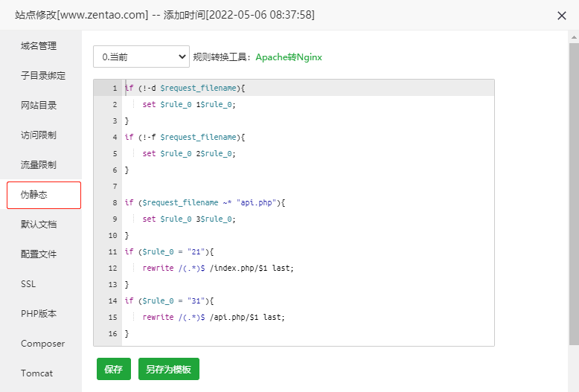Open the Composer tab
This screenshot has width=579, height=392.
point(42,344)
